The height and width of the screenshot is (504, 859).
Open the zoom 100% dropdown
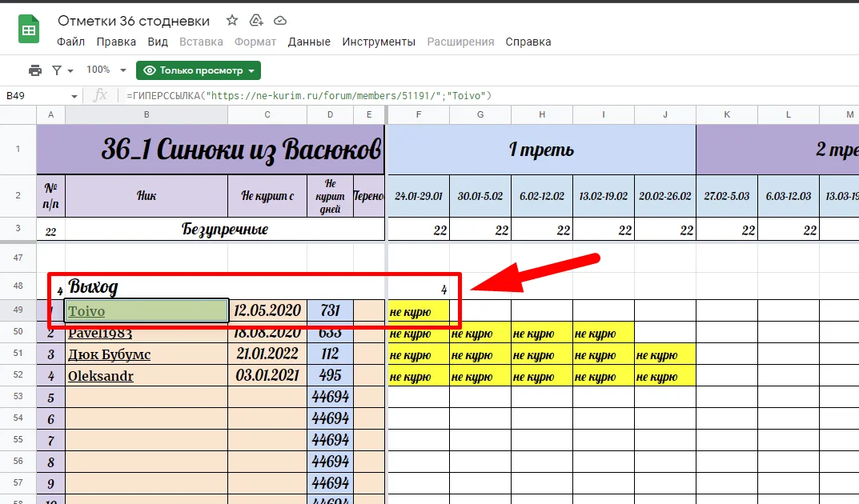(106, 70)
